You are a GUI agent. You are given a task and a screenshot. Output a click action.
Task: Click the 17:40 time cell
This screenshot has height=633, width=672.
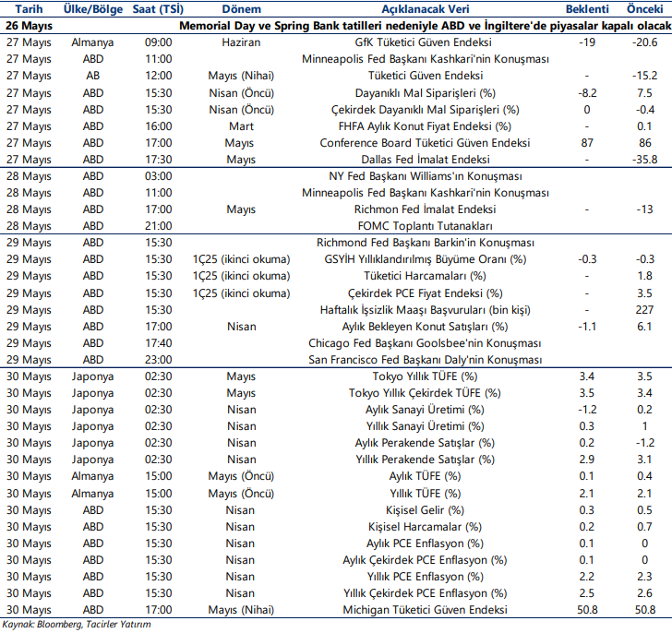point(158,343)
